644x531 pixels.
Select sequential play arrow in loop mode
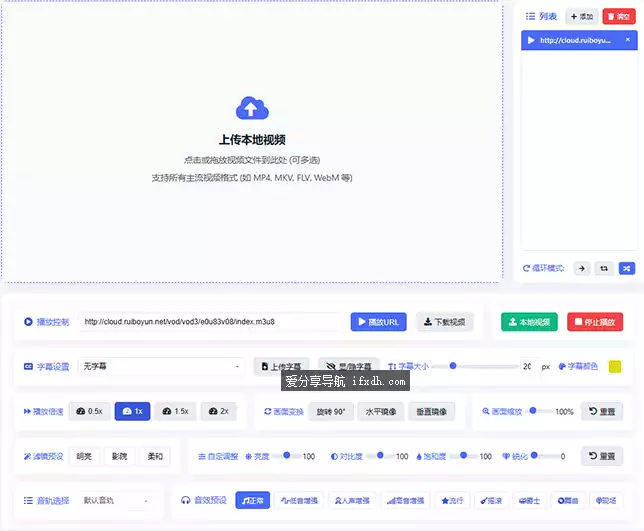pyautogui.click(x=582, y=268)
